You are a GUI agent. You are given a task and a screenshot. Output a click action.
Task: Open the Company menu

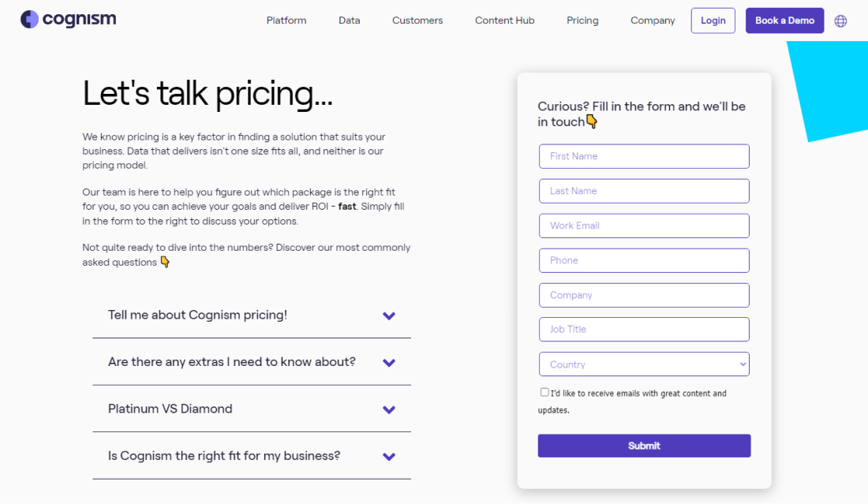point(653,21)
